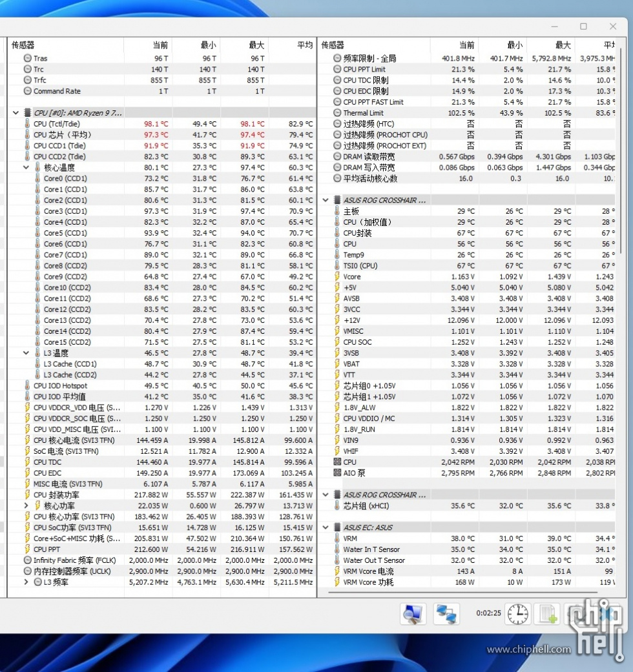Screen dimensions: 633x672
Task: Select the TSI0 (CPU) row
Action: (466, 266)
